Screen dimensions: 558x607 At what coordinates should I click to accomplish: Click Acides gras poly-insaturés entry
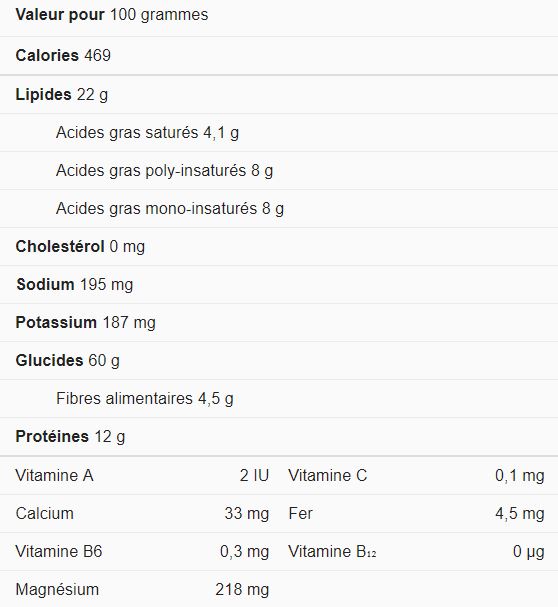tap(164, 171)
